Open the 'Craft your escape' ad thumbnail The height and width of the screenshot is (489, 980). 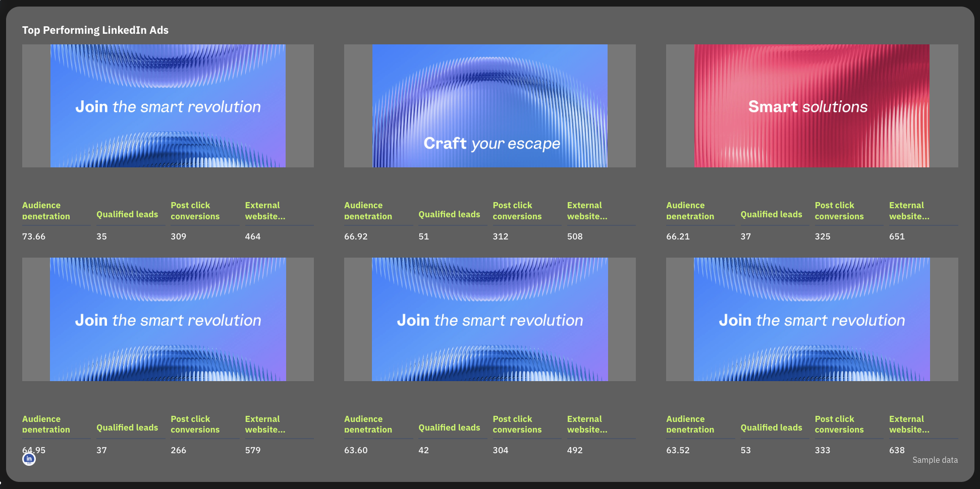pos(489,106)
